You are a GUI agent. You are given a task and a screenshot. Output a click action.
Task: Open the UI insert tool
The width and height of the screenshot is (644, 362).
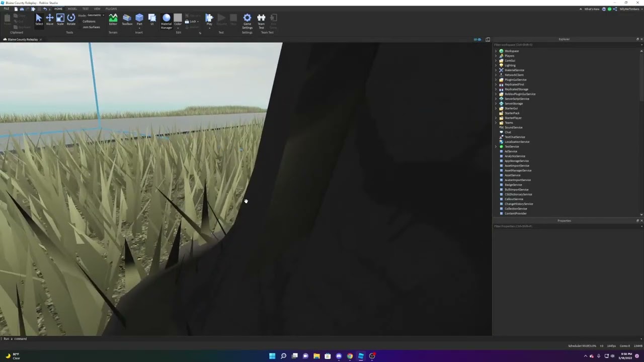coord(152,20)
